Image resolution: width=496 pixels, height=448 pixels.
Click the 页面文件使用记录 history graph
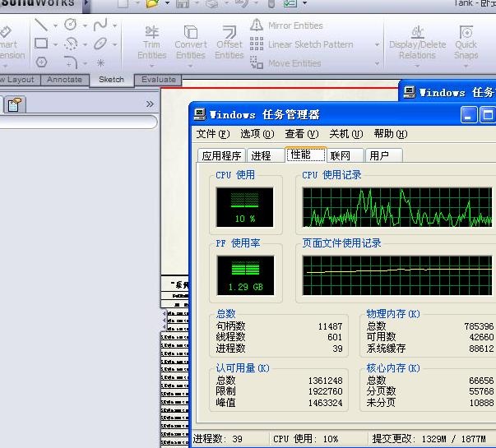click(x=397, y=275)
